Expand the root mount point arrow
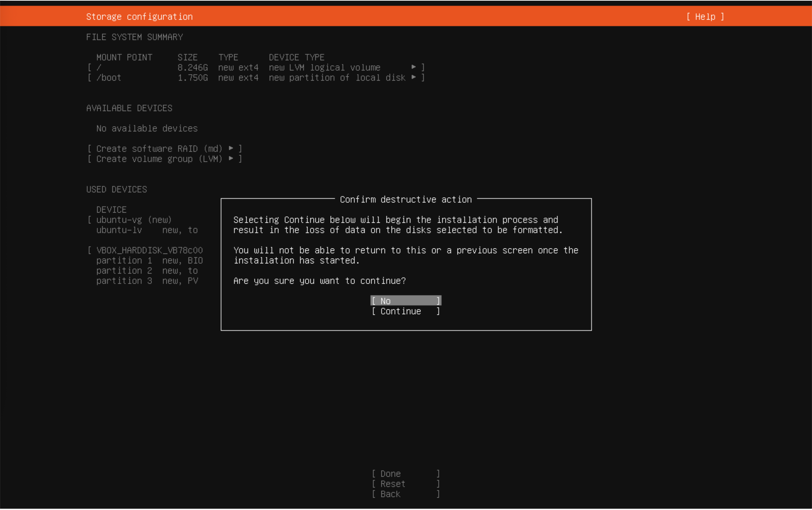 click(414, 67)
